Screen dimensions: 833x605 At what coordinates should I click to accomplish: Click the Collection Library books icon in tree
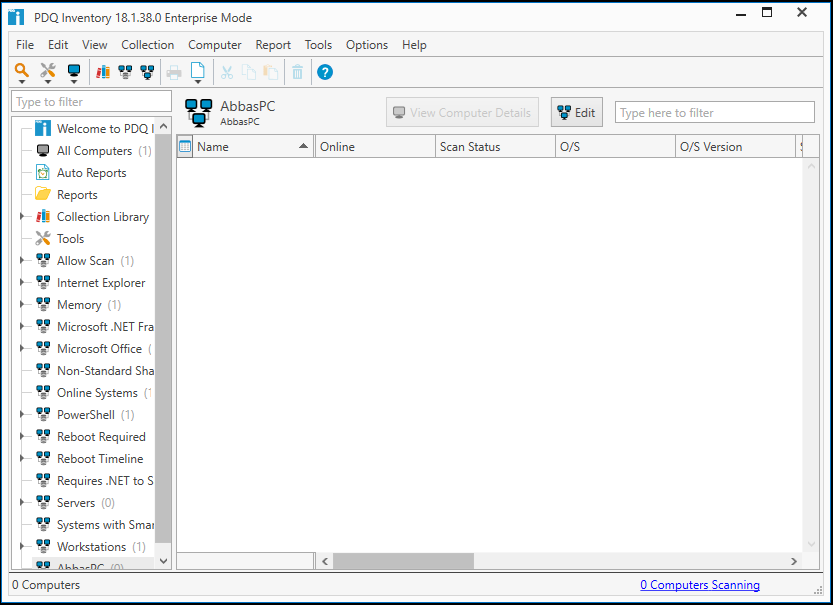(x=43, y=216)
